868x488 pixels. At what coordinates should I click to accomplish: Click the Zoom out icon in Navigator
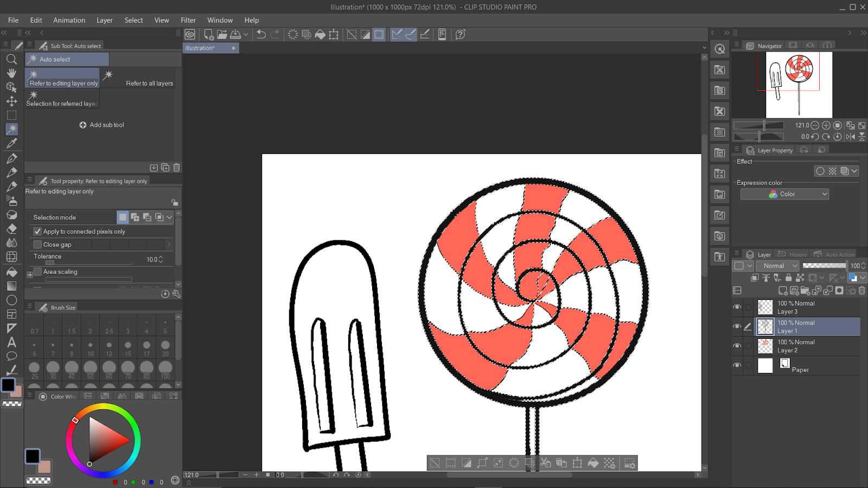click(815, 125)
